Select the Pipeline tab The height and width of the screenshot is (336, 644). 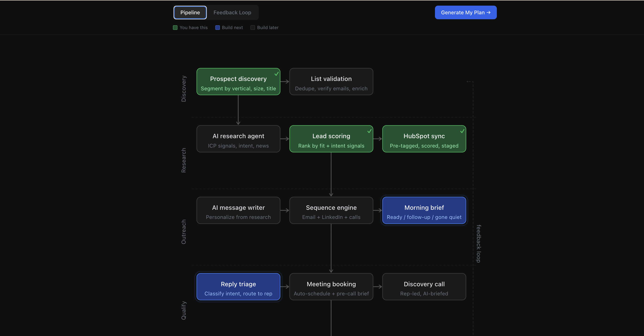[x=190, y=12]
